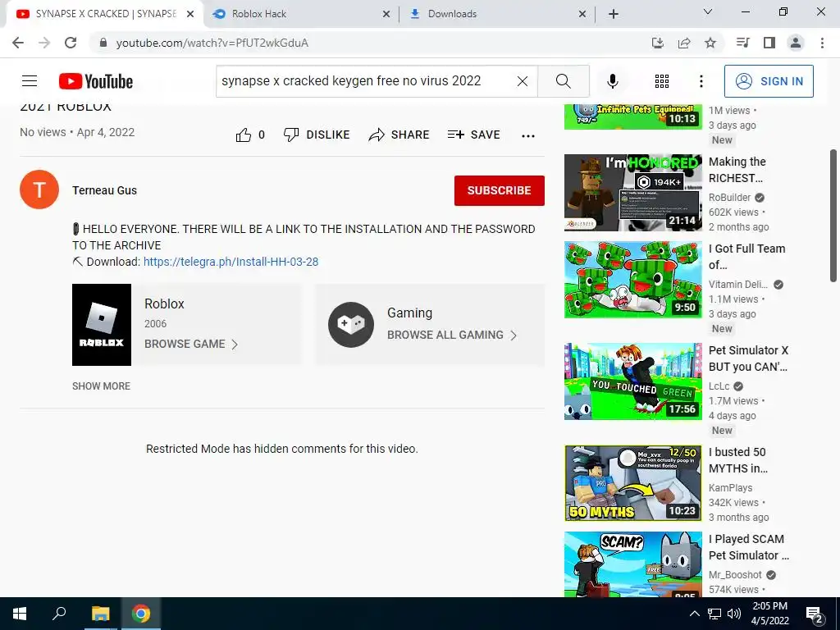Open the network tray icon

pos(714,614)
